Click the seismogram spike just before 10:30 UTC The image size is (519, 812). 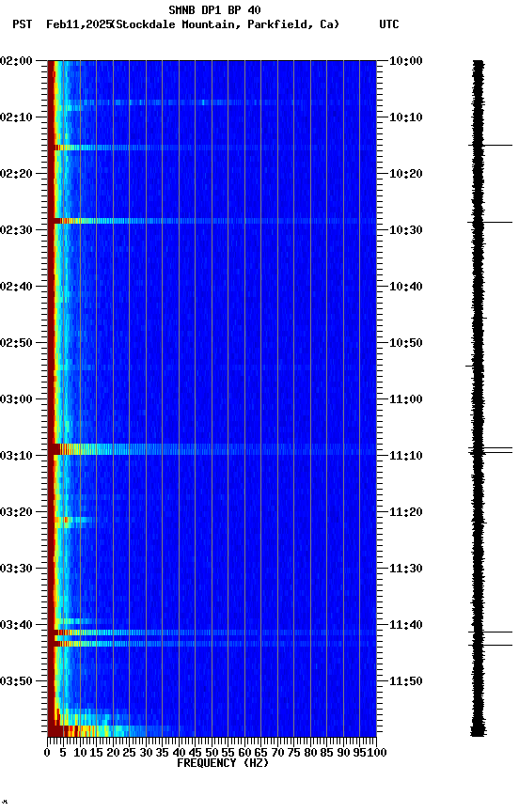pos(490,222)
